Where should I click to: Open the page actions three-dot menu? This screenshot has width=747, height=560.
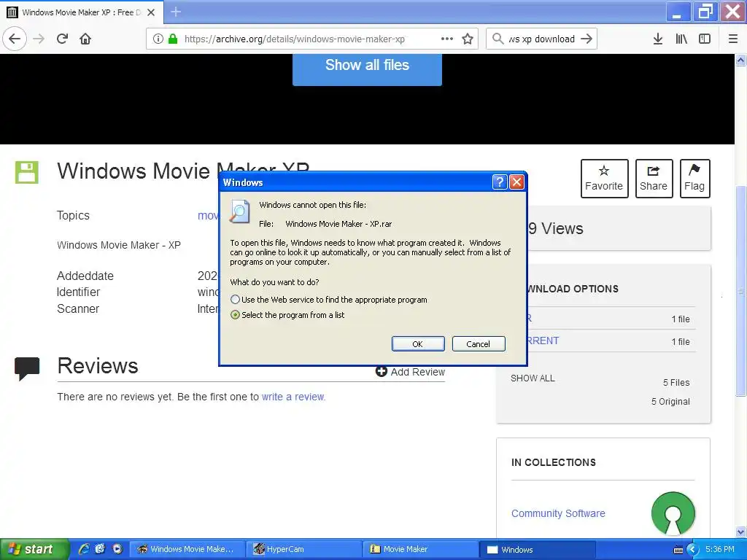pyautogui.click(x=447, y=39)
